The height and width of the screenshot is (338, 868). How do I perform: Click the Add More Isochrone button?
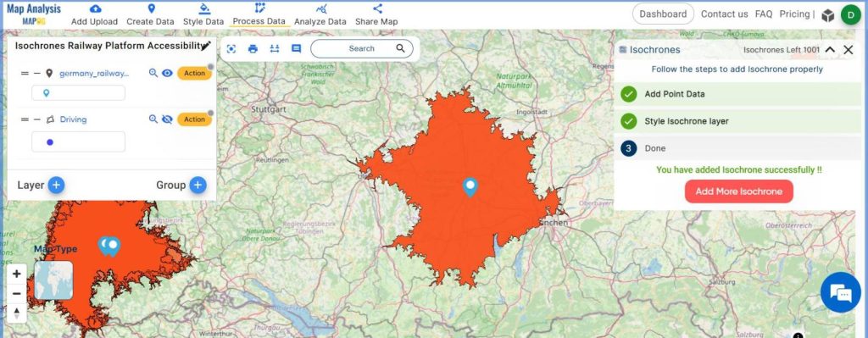pos(739,191)
